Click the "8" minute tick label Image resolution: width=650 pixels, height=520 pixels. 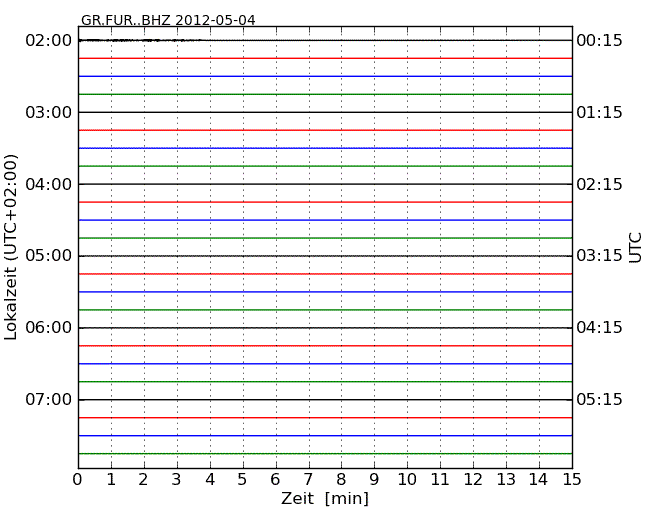[x=341, y=479]
